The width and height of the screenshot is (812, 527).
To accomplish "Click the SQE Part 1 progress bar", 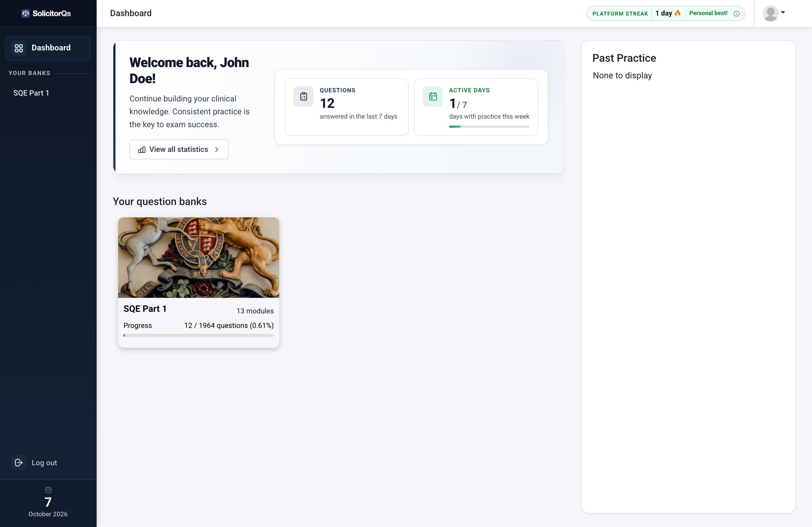I will point(199,335).
